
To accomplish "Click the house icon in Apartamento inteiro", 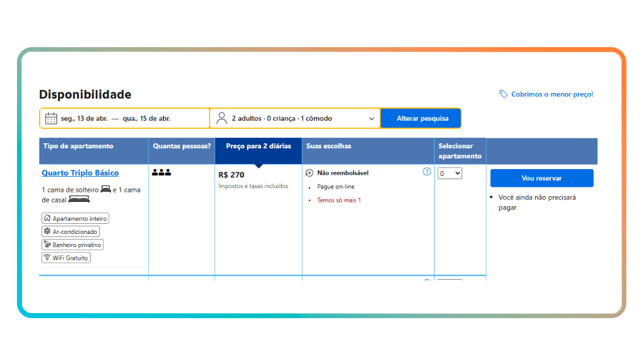I will 47,218.
